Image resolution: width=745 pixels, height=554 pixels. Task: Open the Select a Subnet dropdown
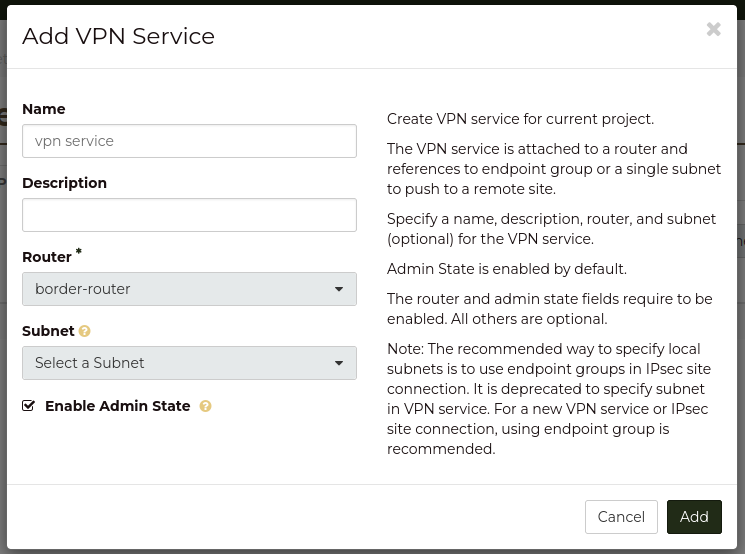pyautogui.click(x=189, y=363)
